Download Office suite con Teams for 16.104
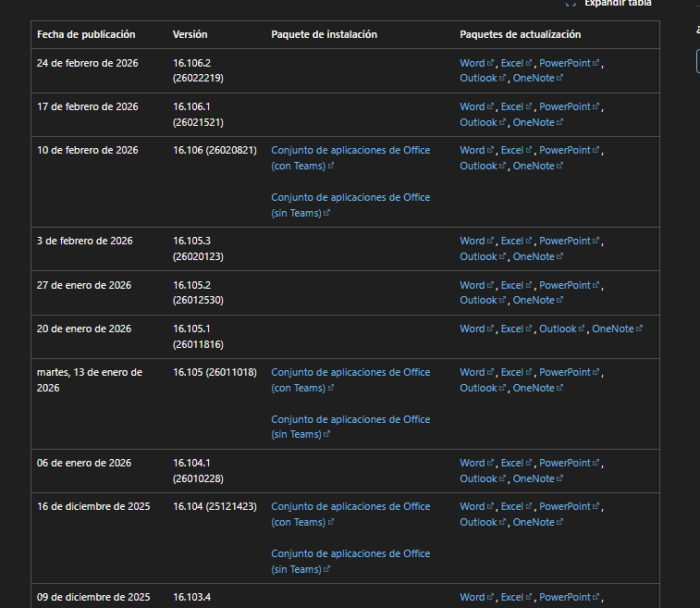This screenshot has height=608, width=700. click(x=350, y=515)
